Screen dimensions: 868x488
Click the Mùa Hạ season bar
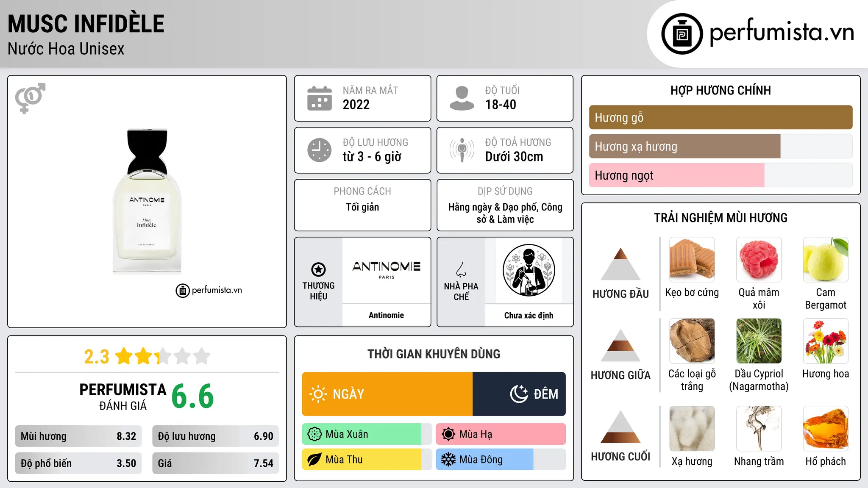pos(501,434)
